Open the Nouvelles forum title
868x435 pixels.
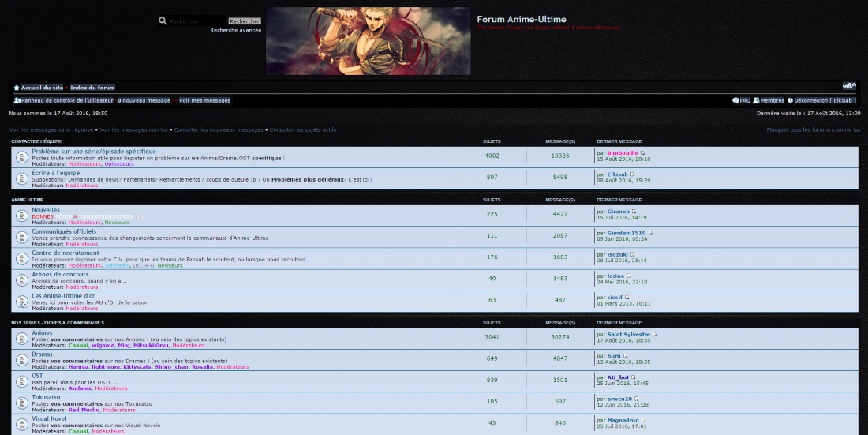point(46,210)
